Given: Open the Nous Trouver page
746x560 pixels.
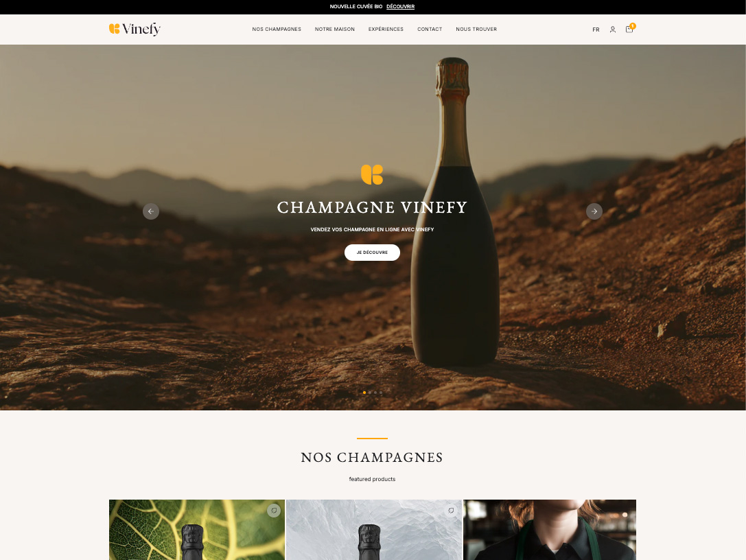Looking at the screenshot, I should (476, 29).
